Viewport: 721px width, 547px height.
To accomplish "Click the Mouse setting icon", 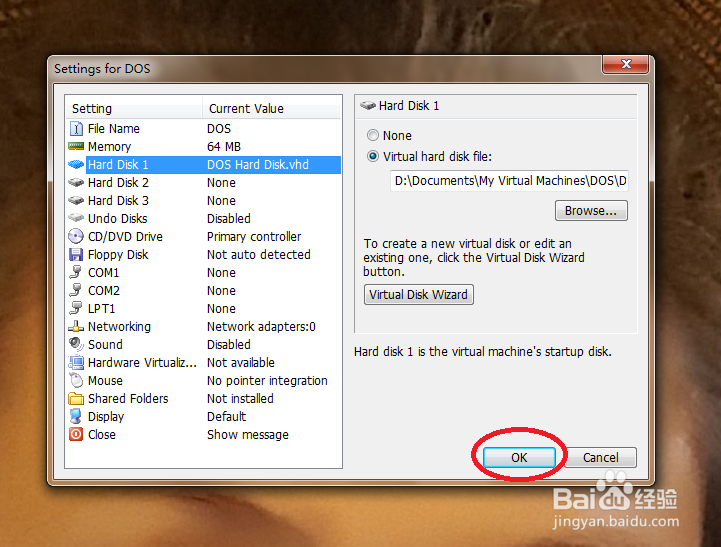I will click(76, 381).
